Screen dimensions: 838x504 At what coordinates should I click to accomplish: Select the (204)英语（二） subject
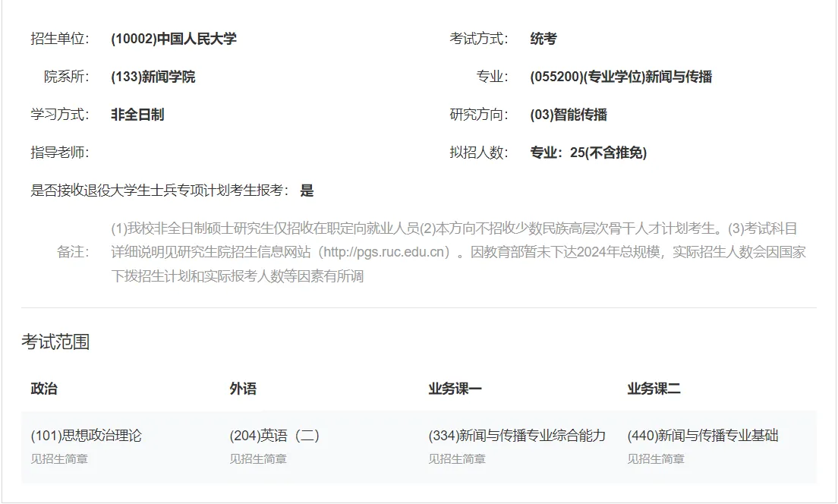pos(275,436)
